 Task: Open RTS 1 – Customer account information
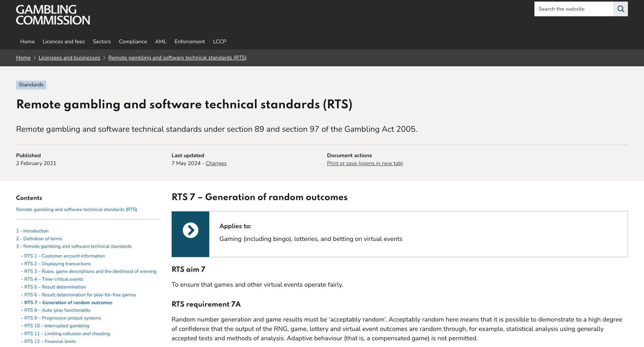tap(64, 256)
